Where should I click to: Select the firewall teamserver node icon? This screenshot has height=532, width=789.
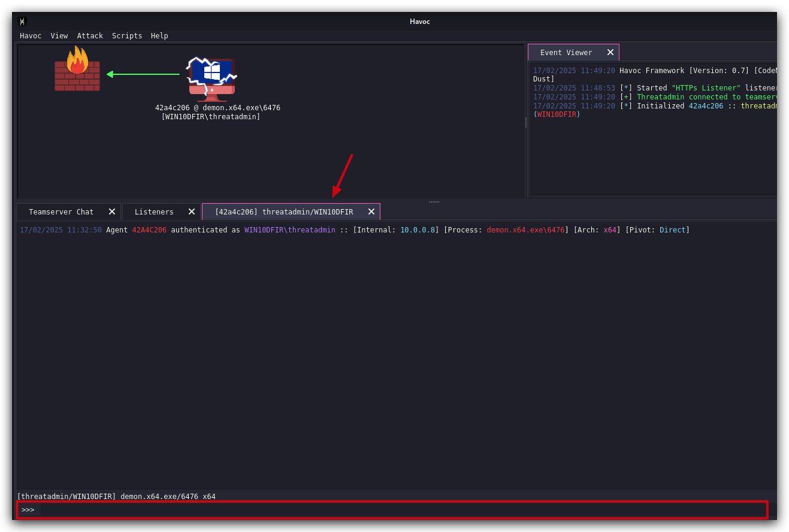click(77, 68)
